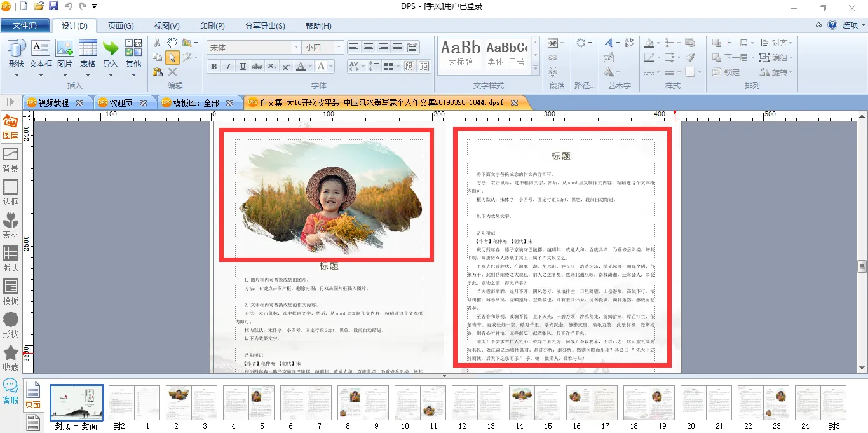The image size is (868, 433).
Task: Expand the 小四 font size dropdown
Action: [x=339, y=48]
